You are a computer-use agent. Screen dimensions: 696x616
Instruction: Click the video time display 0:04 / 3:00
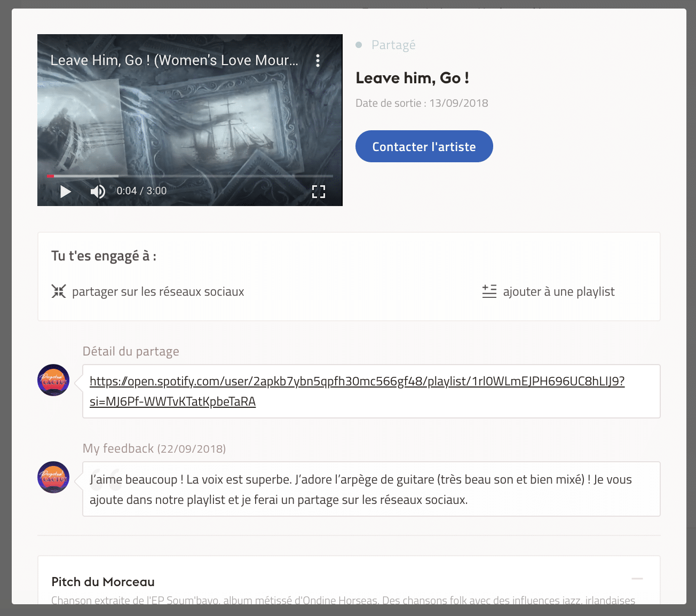point(141,191)
